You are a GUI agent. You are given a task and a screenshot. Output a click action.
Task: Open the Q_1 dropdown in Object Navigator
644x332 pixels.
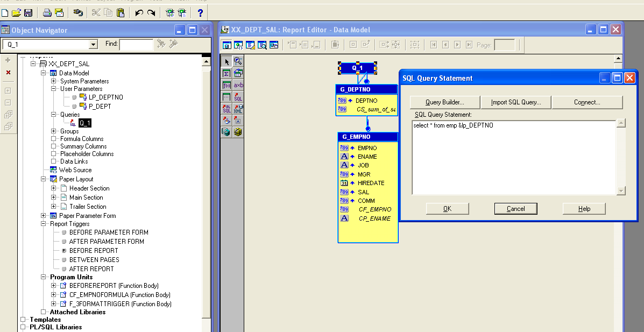(93, 45)
